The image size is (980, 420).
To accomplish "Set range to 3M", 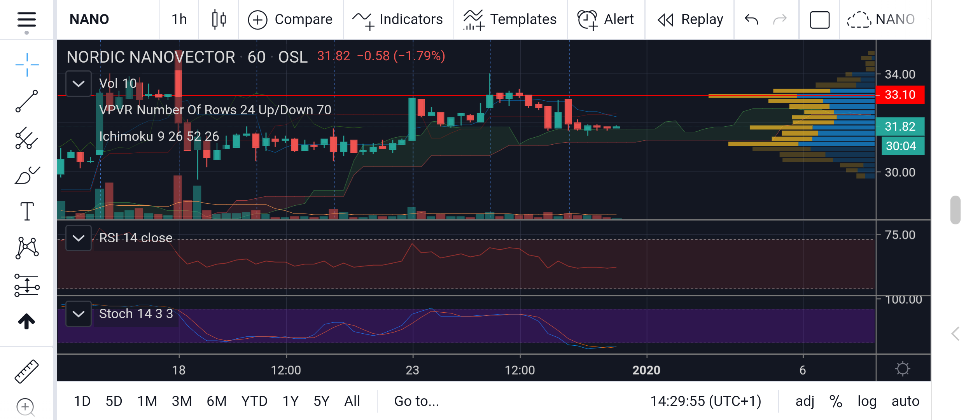I will point(182,401).
